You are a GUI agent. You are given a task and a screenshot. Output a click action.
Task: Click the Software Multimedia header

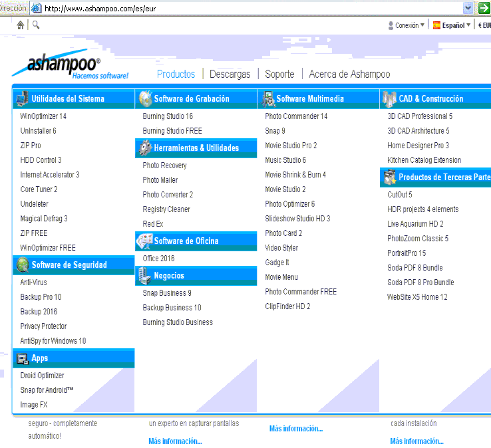point(318,99)
